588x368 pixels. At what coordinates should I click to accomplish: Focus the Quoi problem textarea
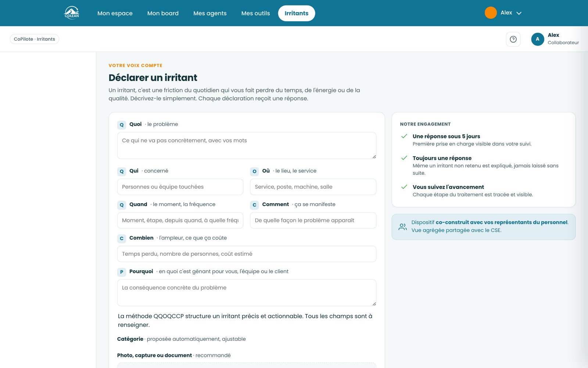click(247, 145)
